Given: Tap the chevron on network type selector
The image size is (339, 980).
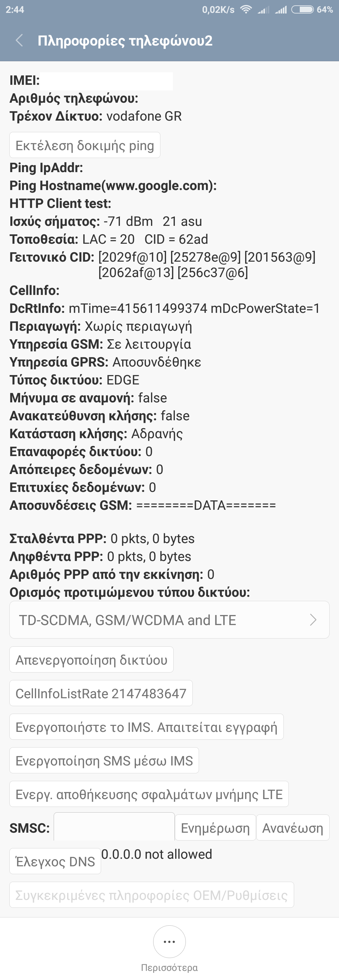Looking at the screenshot, I should coord(313,620).
